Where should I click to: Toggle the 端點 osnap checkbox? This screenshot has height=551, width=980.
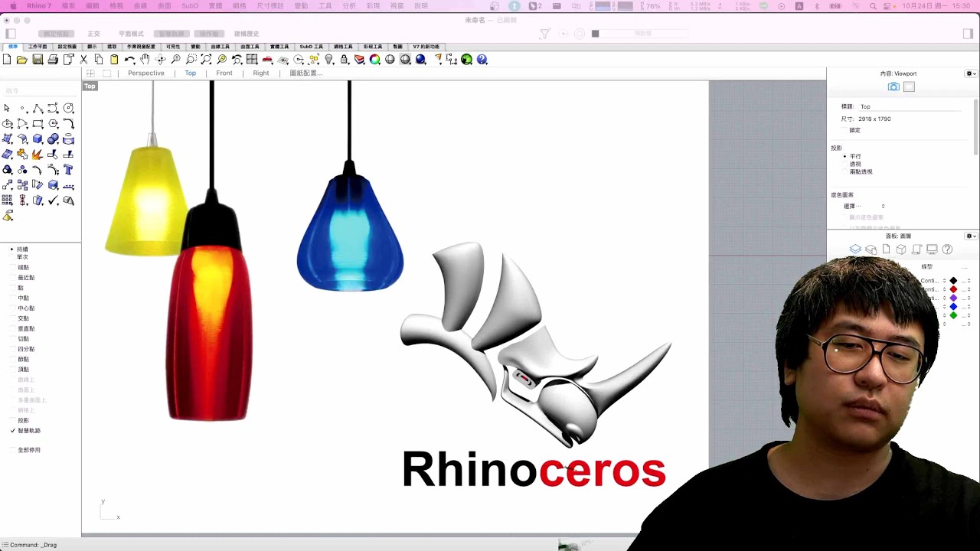tap(13, 268)
